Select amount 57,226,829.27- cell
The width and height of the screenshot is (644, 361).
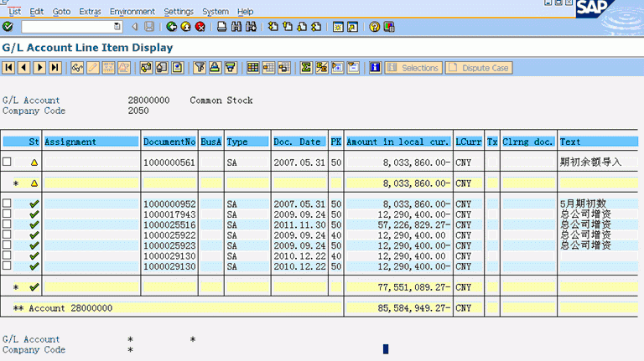[x=398, y=224]
